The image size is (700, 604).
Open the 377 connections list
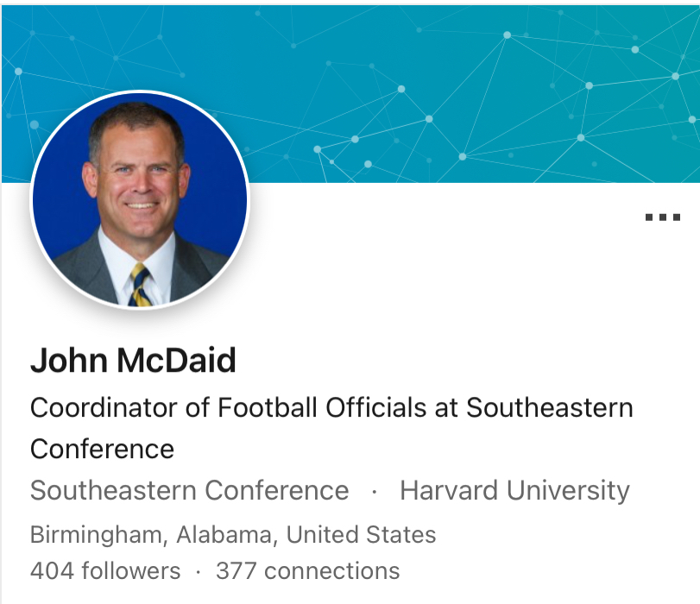point(308,571)
